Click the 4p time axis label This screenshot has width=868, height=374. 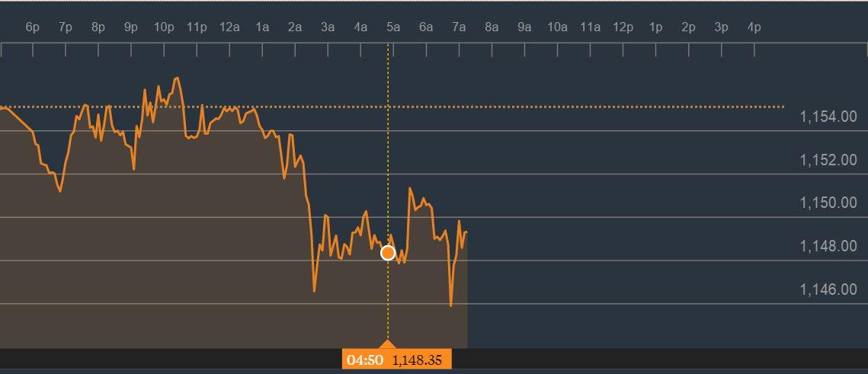pyautogui.click(x=754, y=27)
